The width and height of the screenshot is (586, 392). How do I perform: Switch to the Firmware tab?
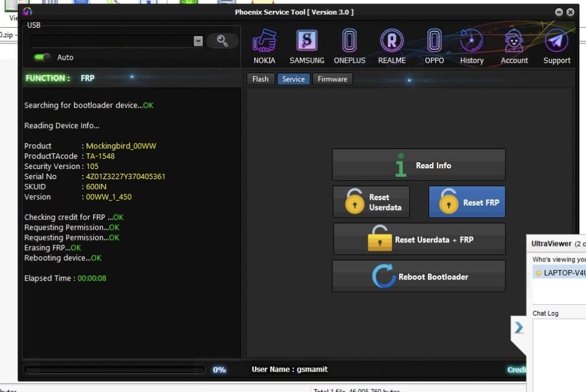point(332,79)
